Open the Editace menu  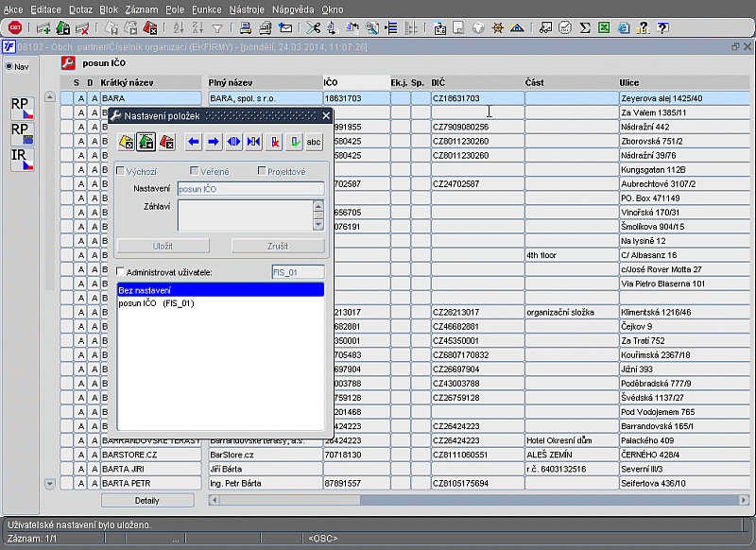coord(45,9)
